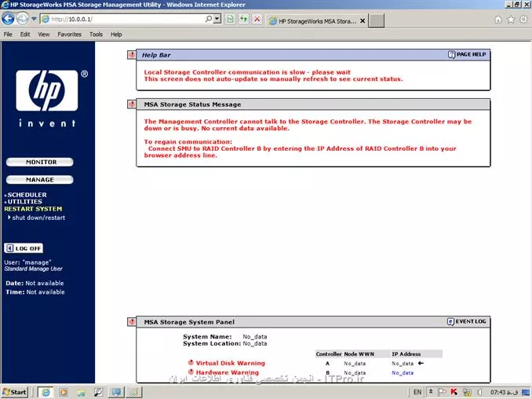The image size is (532, 399).
Task: Expand the SCHEDULER section
Action: (26, 195)
